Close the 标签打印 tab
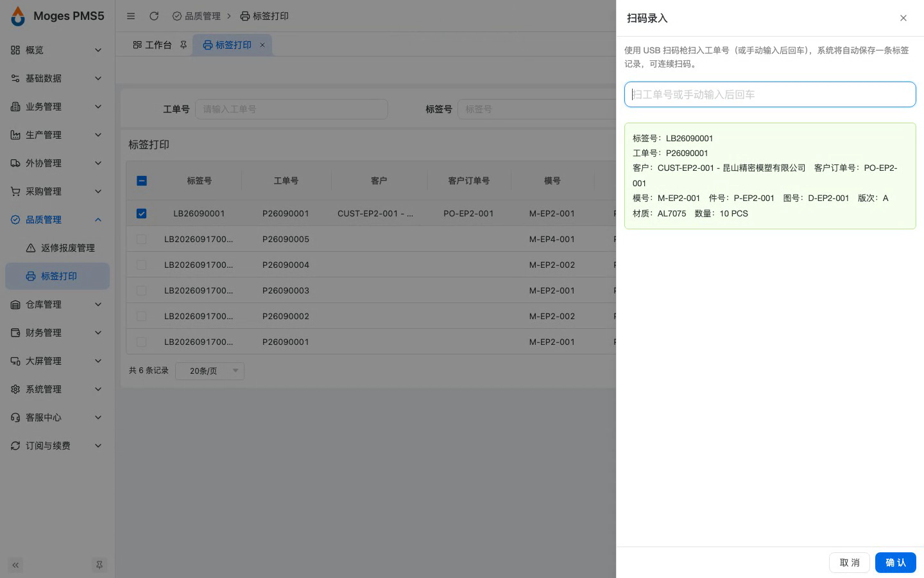 click(262, 45)
